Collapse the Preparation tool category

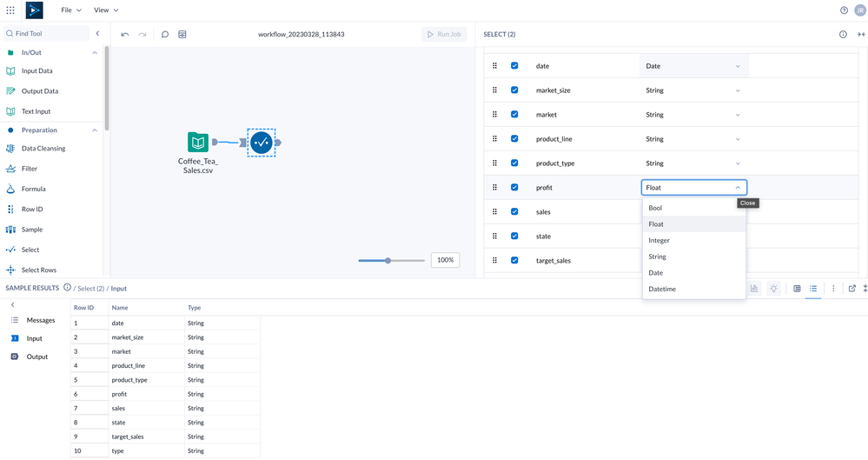[94, 130]
